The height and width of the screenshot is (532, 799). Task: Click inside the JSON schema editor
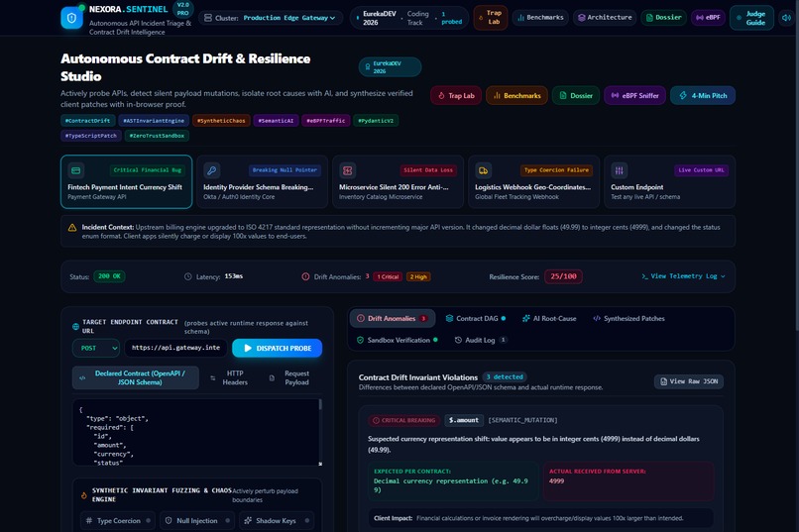point(195,432)
